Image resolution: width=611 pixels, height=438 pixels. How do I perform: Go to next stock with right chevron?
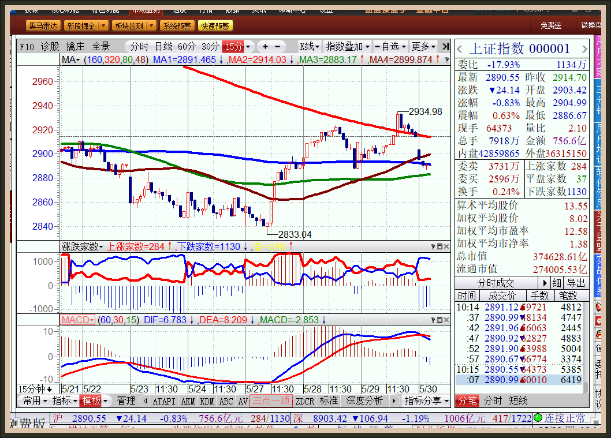584,49
